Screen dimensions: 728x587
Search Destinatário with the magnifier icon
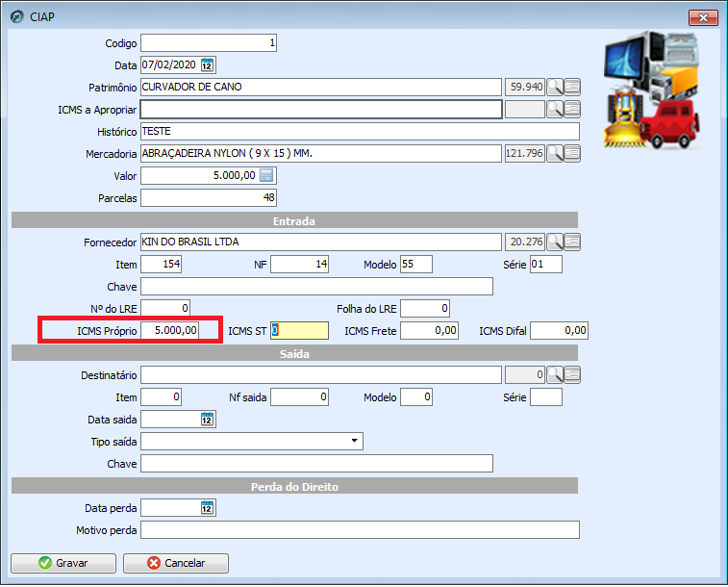tap(555, 374)
